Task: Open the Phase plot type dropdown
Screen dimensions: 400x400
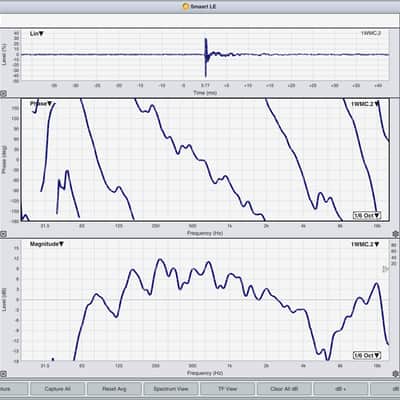Action: click(x=41, y=104)
